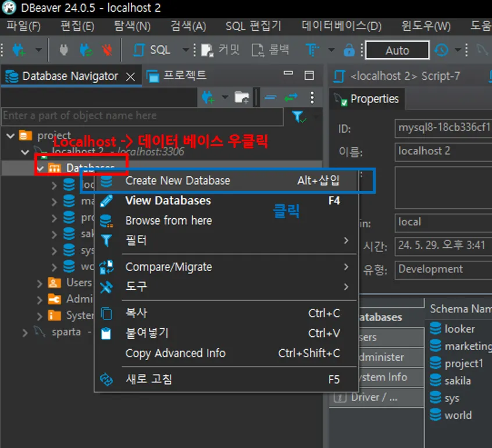Open the navigator three-dots view menu
The height and width of the screenshot is (448, 492).
(312, 98)
